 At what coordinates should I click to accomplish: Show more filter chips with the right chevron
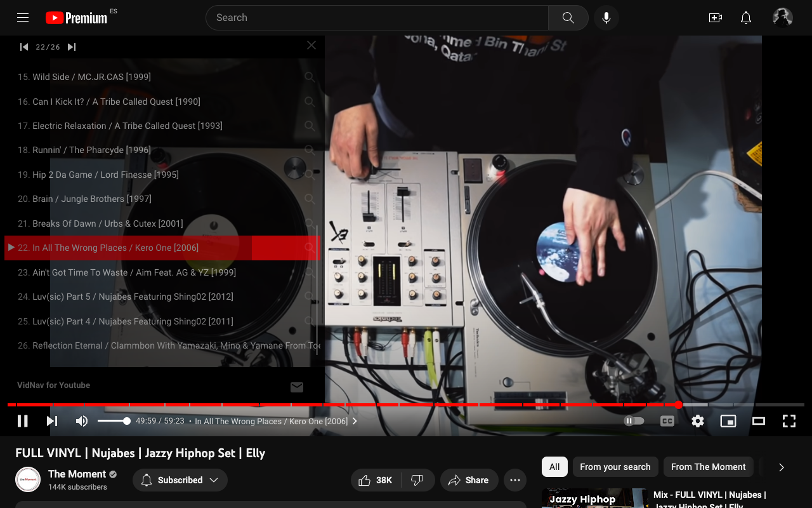(x=780, y=467)
